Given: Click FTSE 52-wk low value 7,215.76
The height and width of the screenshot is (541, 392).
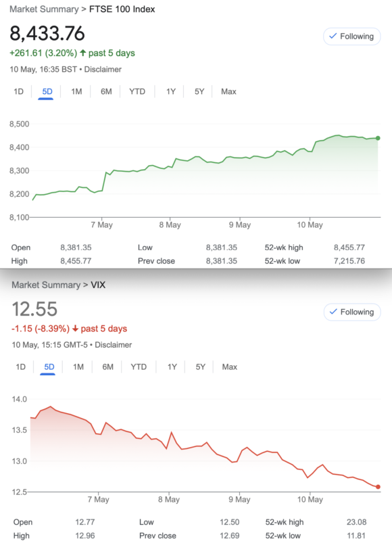Looking at the screenshot, I should pos(349,261).
